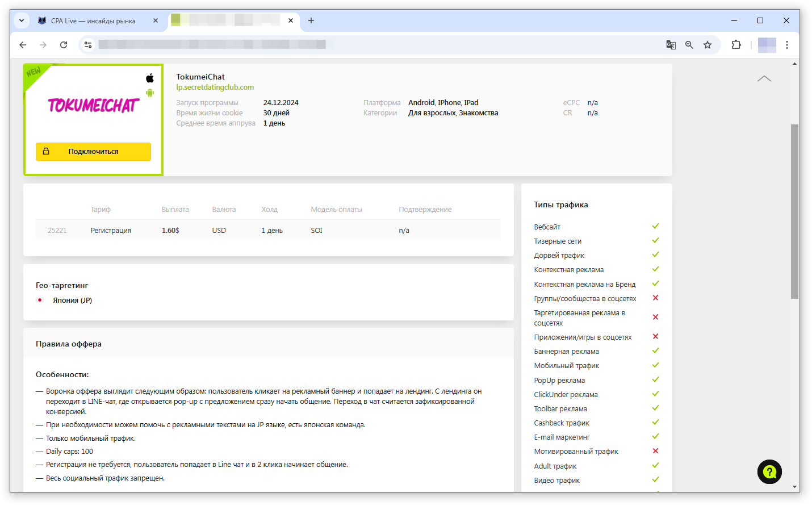
Task: Close the CPA Live tab
Action: [x=156, y=20]
